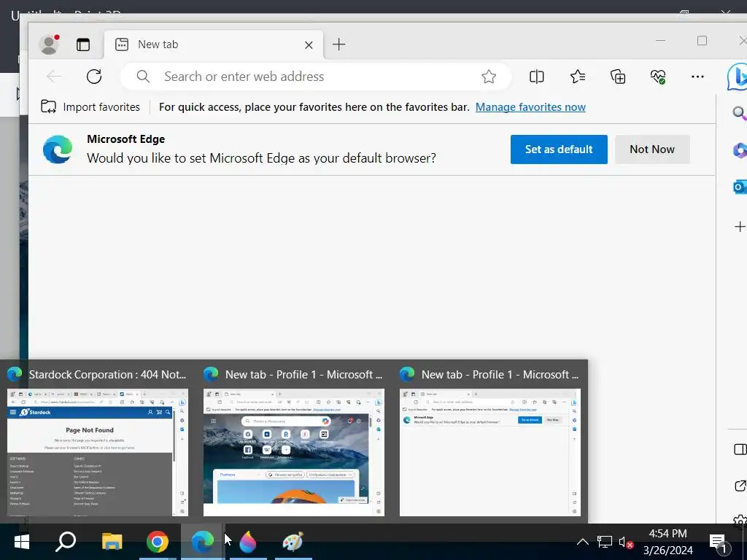Focus the Search or enter web address field

(x=315, y=76)
